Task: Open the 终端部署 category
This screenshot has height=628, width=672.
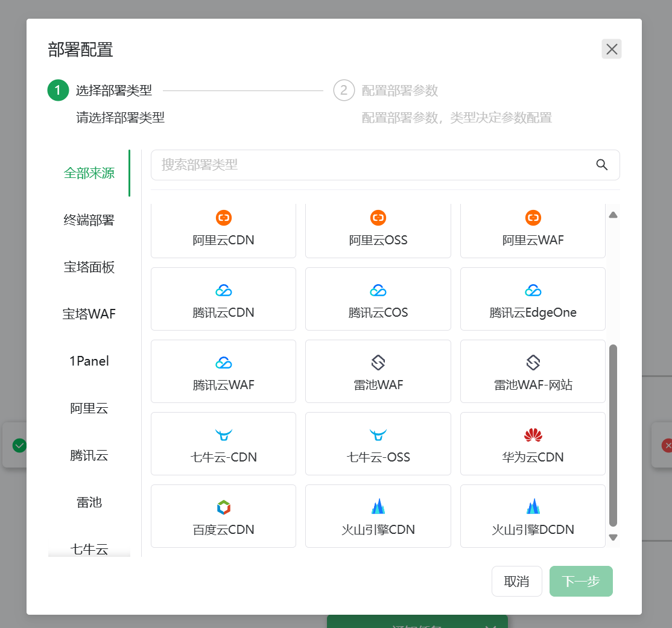Action: (89, 220)
